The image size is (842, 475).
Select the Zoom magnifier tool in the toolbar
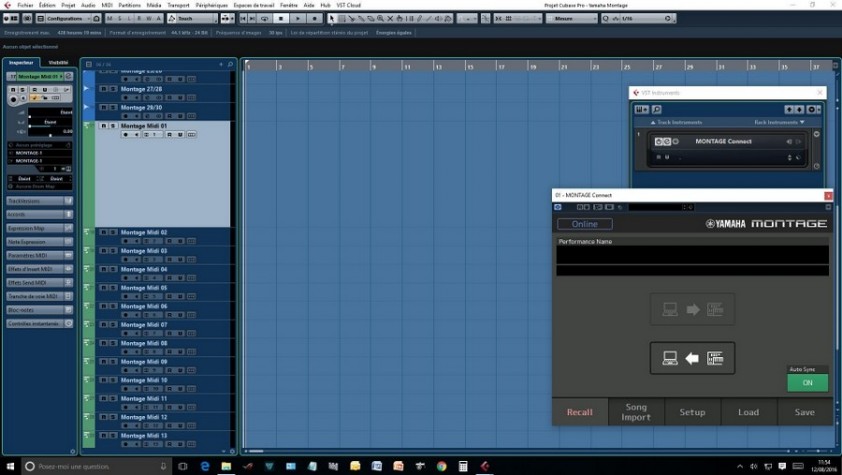[x=380, y=18]
